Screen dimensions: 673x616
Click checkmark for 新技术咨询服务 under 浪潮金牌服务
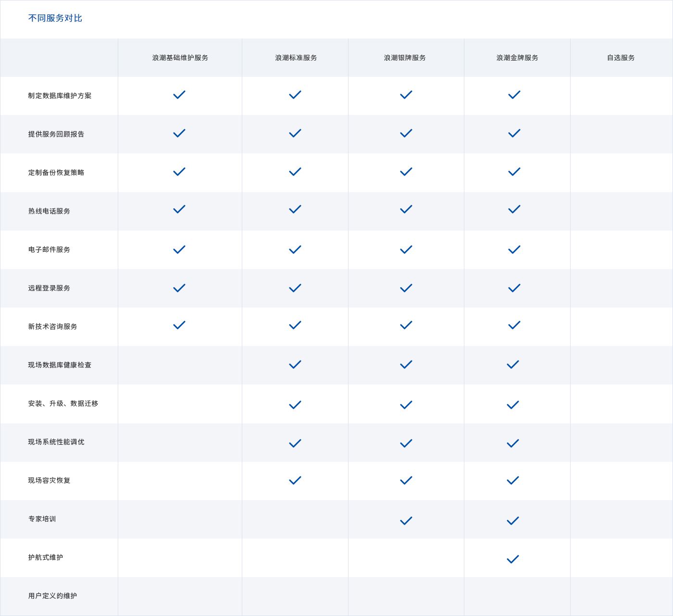point(514,325)
